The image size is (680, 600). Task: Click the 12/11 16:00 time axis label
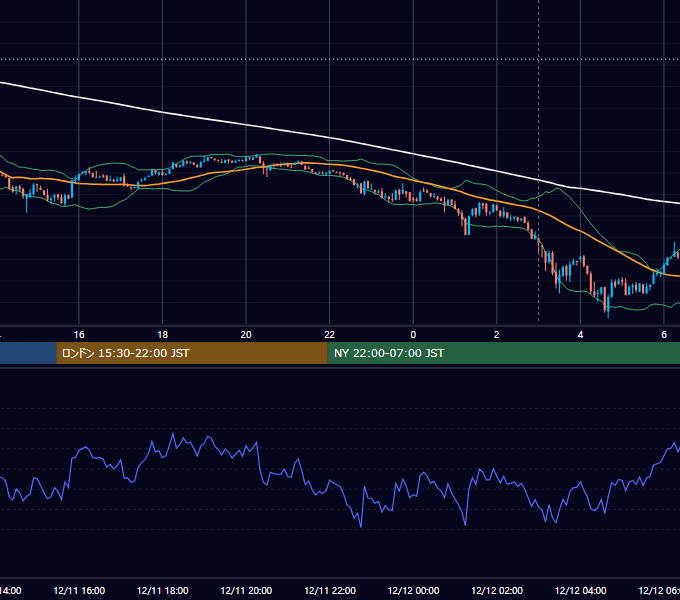79,590
